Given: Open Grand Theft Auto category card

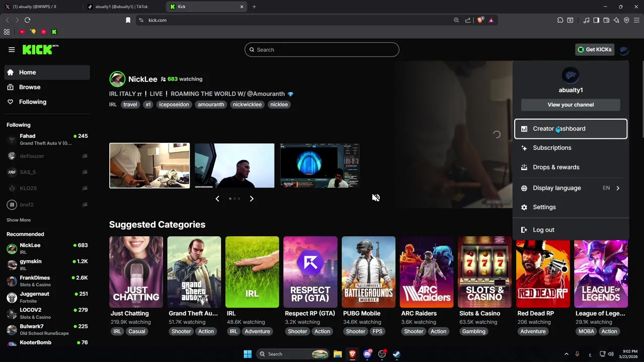Looking at the screenshot, I should coord(194,272).
